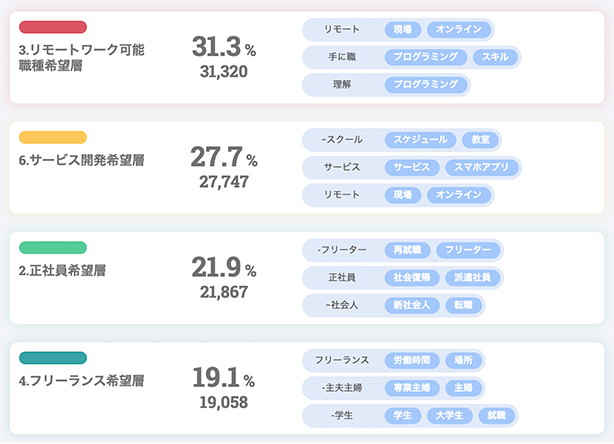Image resolution: width=614 pixels, height=444 pixels.
Task: Select the 転職 tag
Action: pos(463,305)
